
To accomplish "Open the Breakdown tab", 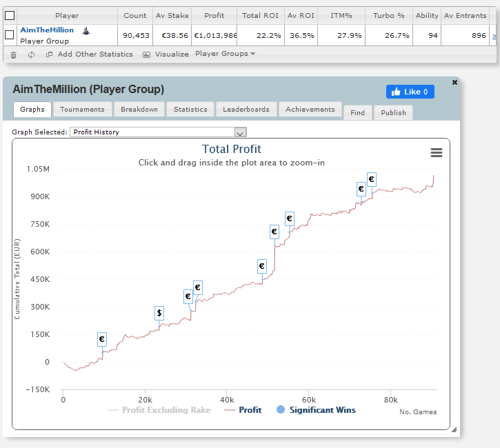I will tap(139, 110).
